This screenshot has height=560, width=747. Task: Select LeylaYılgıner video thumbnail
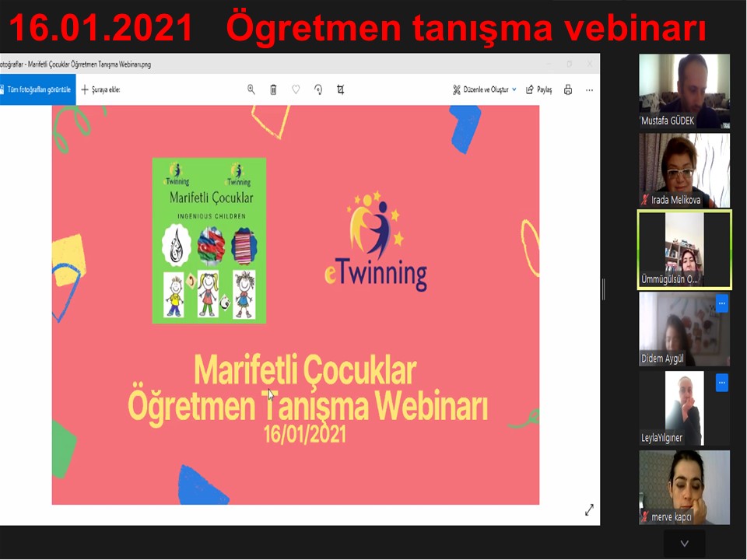(684, 408)
